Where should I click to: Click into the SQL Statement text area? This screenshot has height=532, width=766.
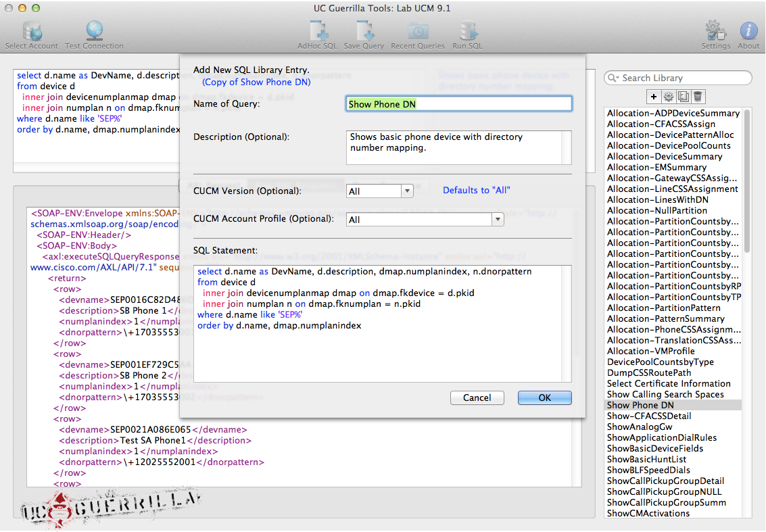[383, 323]
